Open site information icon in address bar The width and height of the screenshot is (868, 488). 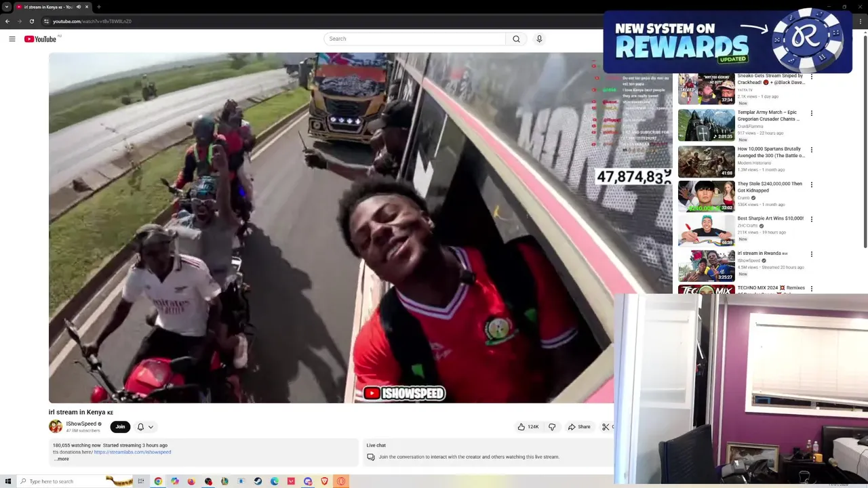click(x=47, y=21)
